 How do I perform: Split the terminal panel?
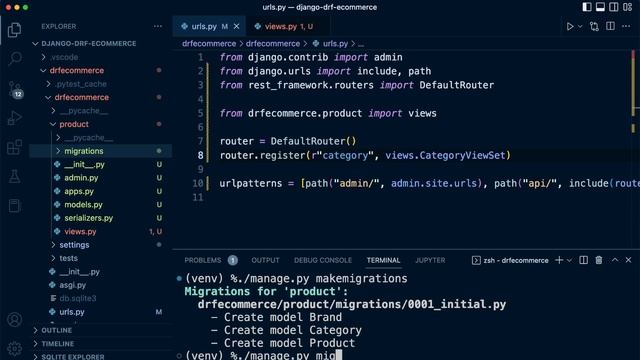coord(584,260)
